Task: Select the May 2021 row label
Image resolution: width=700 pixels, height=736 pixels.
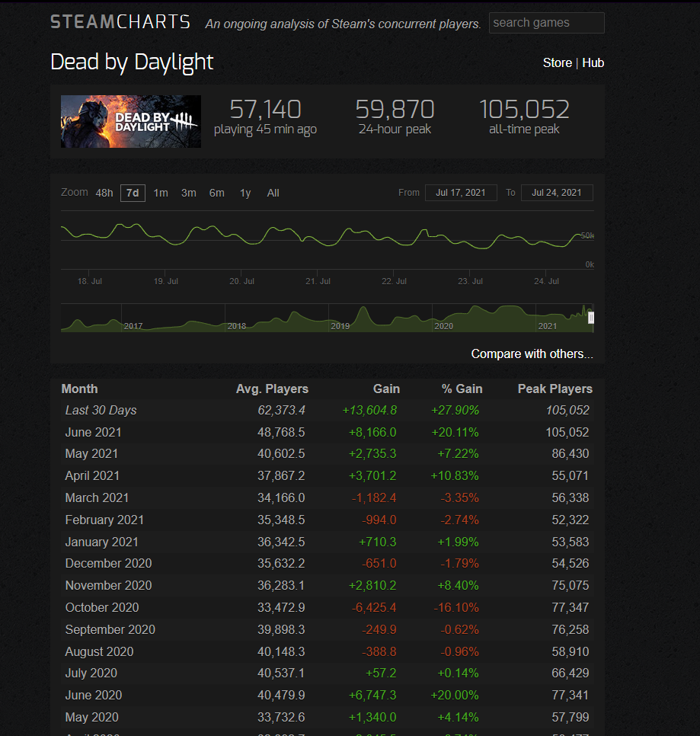Action: [91, 454]
